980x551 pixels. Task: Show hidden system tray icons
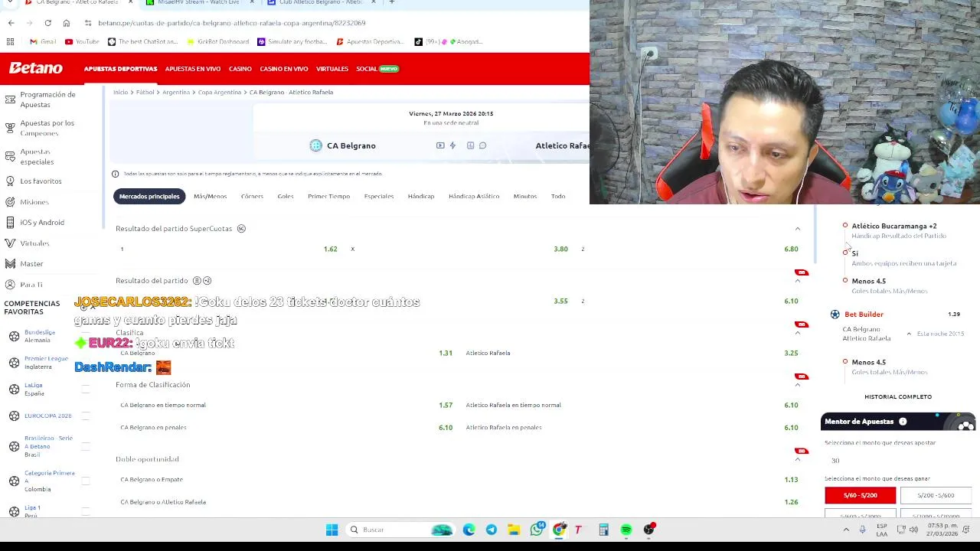click(x=846, y=530)
